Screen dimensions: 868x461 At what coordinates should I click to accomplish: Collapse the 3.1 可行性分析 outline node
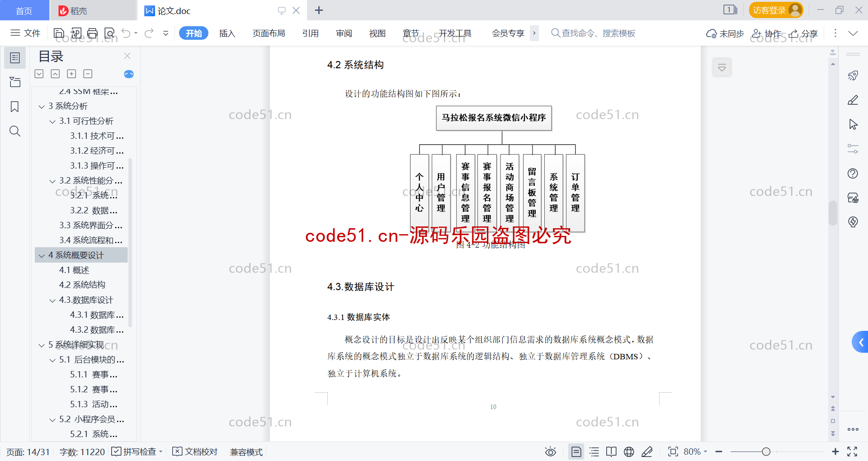pos(52,121)
